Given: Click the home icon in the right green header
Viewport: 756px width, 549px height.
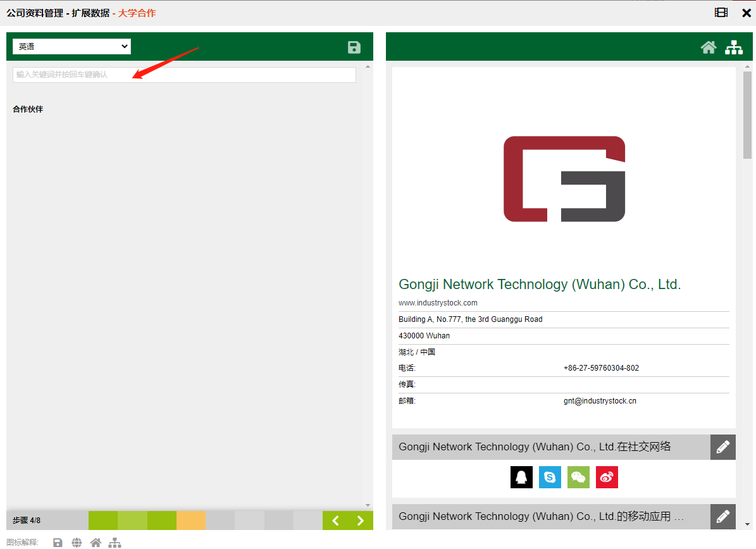Looking at the screenshot, I should (709, 47).
